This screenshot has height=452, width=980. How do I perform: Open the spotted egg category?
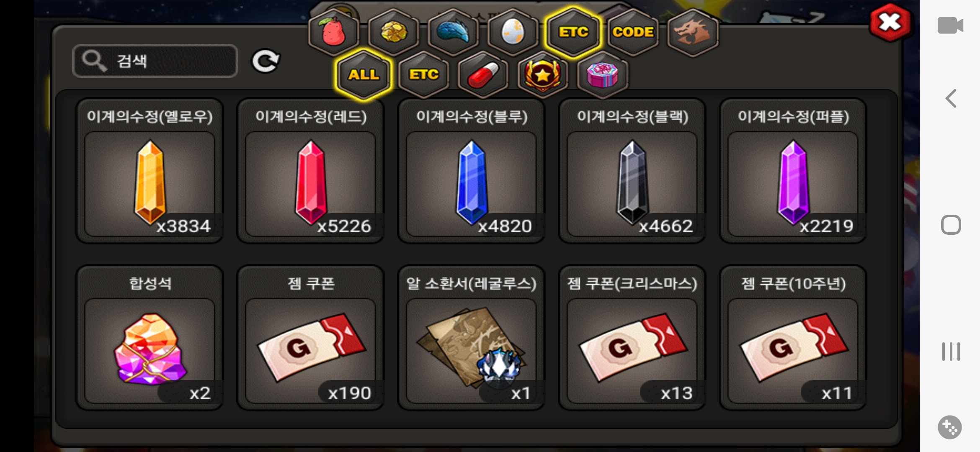click(x=513, y=32)
